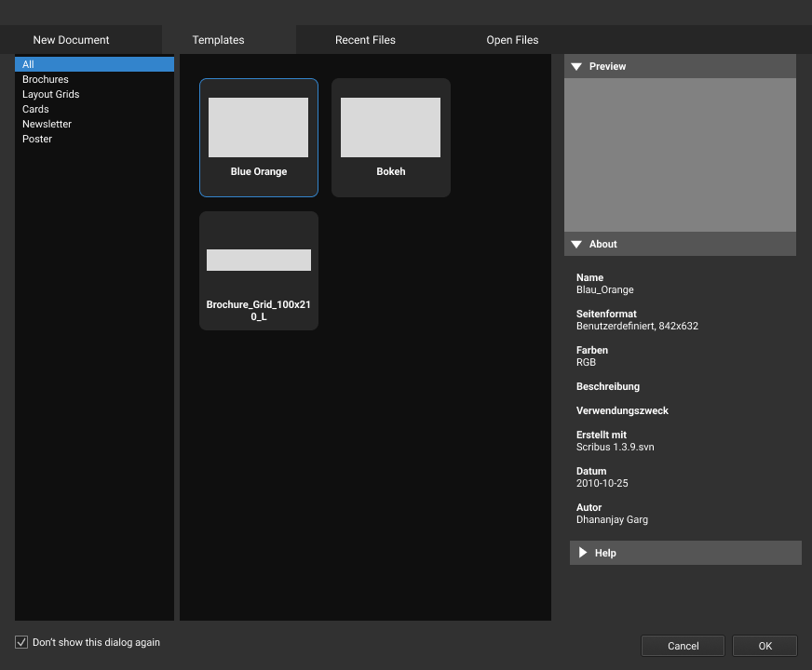Go to the Open Files tab
This screenshot has width=812, height=670.
pos(512,40)
